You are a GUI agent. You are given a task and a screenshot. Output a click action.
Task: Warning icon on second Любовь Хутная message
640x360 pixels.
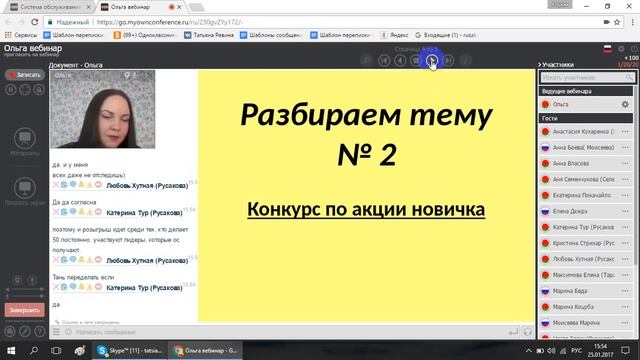pos(90,260)
